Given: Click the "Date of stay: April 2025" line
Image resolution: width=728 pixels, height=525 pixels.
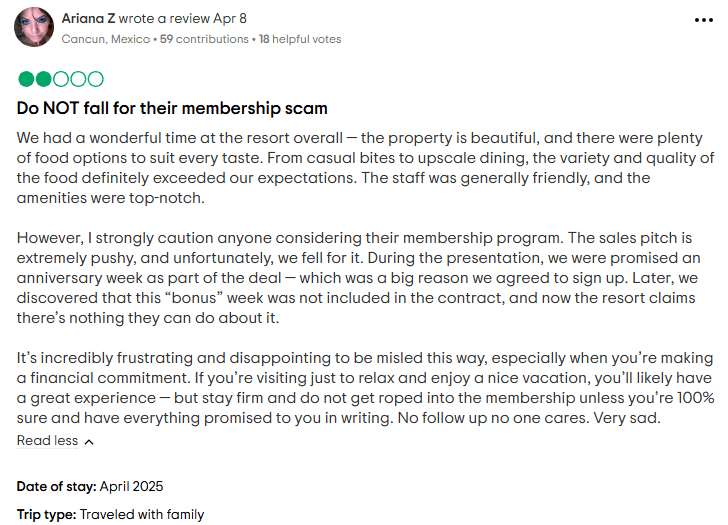Looking at the screenshot, I should pos(90,486).
